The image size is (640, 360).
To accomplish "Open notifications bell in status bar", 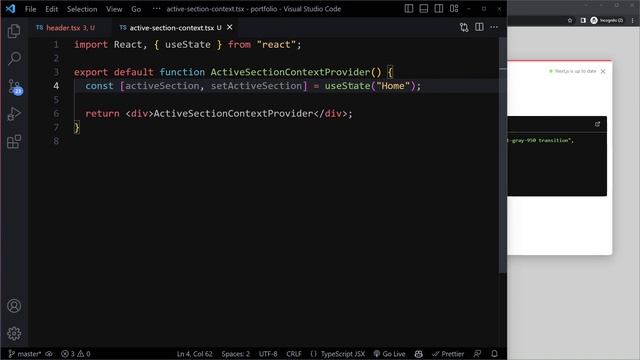I will [494, 354].
